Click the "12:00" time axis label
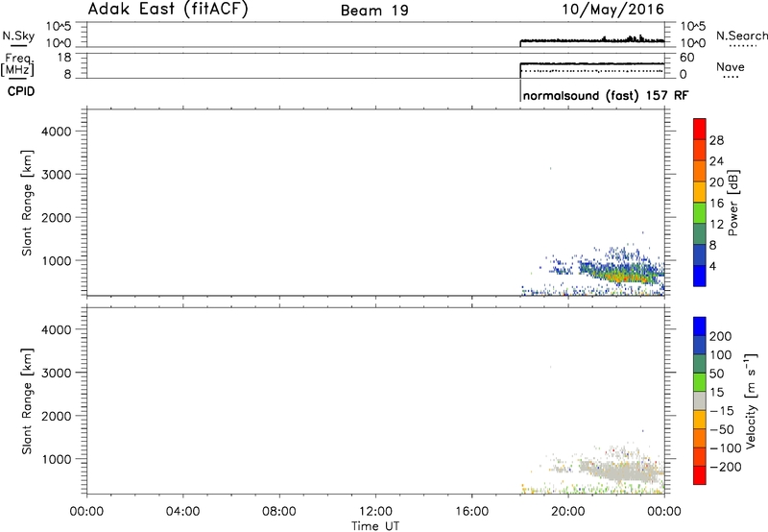Image resolution: width=768 pixels, height=532 pixels. (375, 512)
